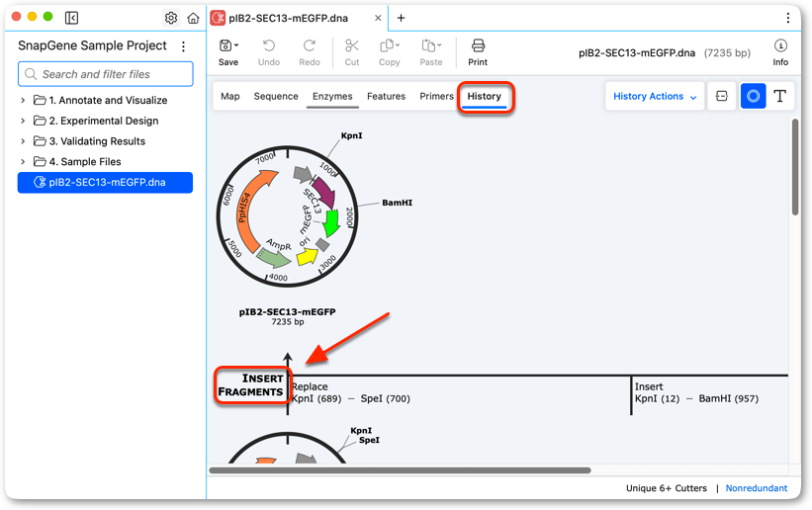Image resolution: width=812 pixels, height=510 pixels.
Task: Click the Redo toolbar icon
Action: [x=310, y=45]
